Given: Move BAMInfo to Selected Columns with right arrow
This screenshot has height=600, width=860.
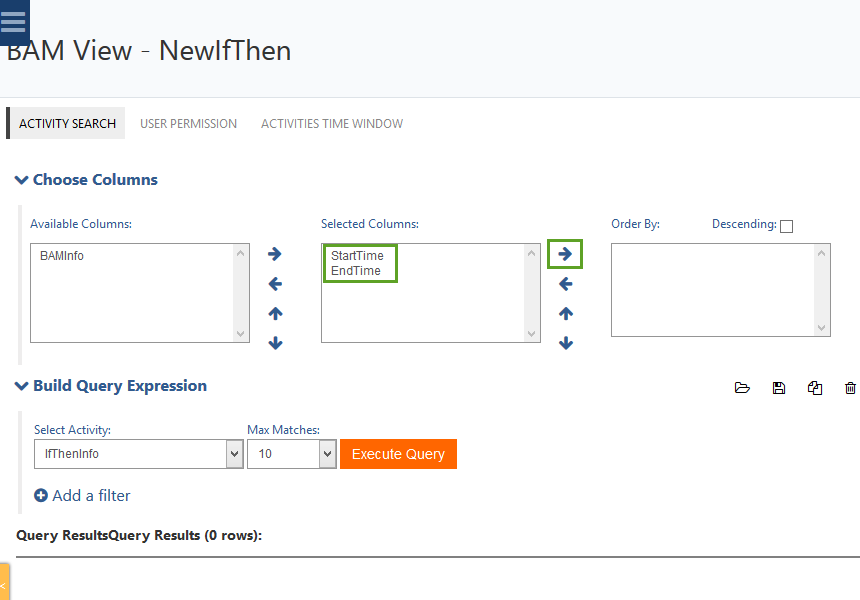Looking at the screenshot, I should pos(275,254).
